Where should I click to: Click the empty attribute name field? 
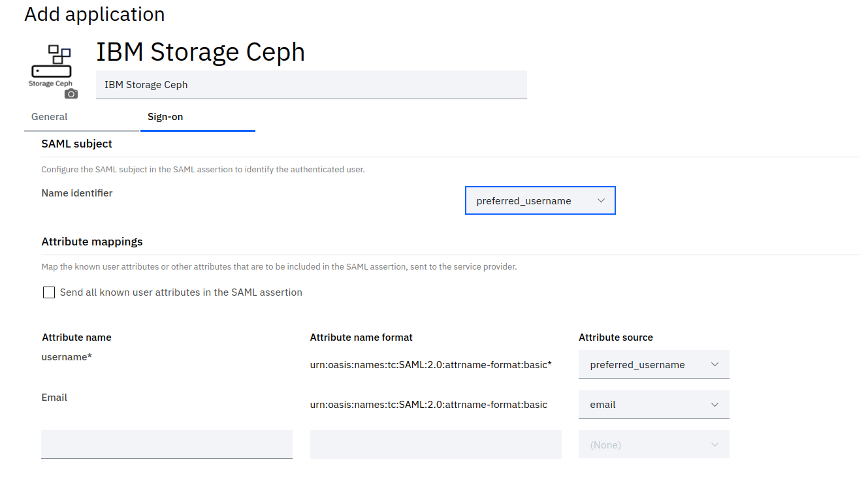click(x=167, y=445)
